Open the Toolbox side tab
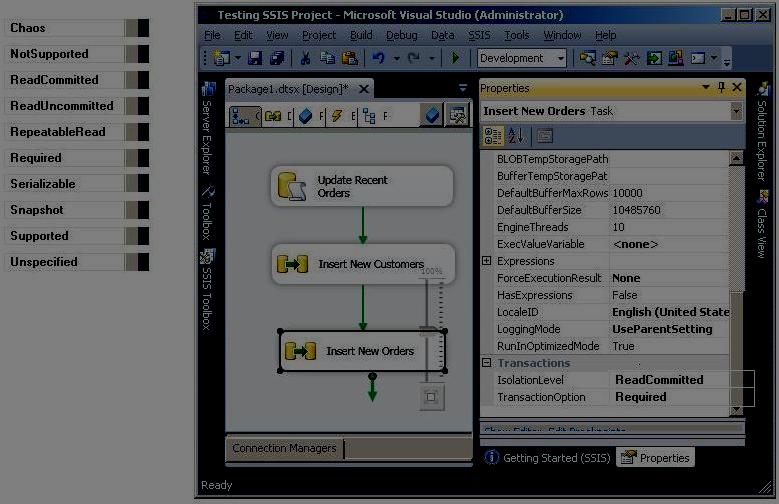The image size is (779, 504). coord(207,213)
